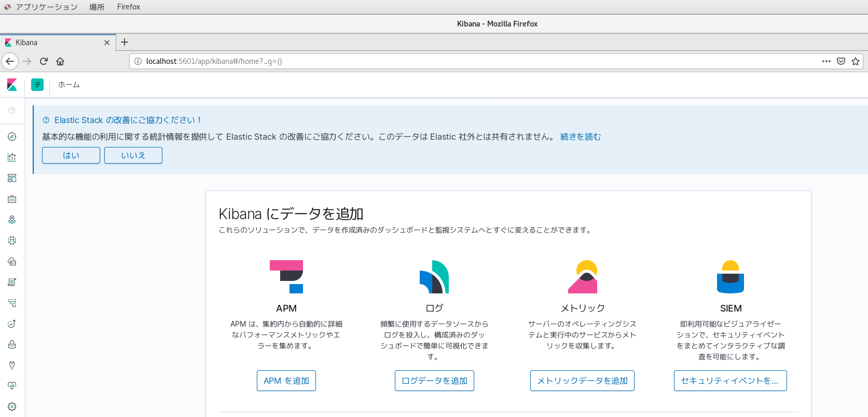Open Canvas from the sidebar
The height and width of the screenshot is (417, 868).
(12, 199)
